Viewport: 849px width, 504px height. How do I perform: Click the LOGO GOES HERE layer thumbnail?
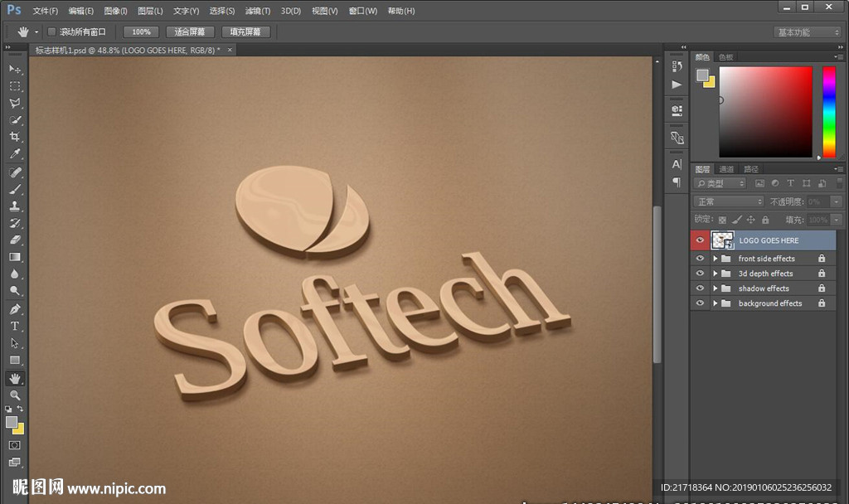point(722,240)
